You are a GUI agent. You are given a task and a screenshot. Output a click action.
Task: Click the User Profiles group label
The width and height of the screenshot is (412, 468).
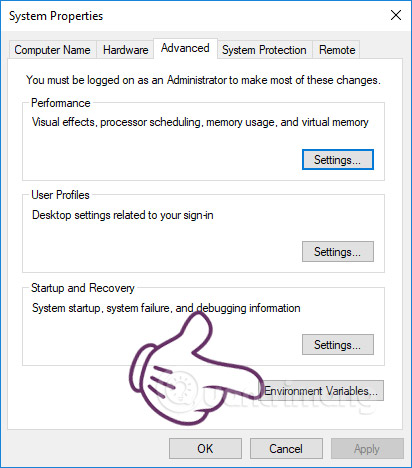(60, 195)
